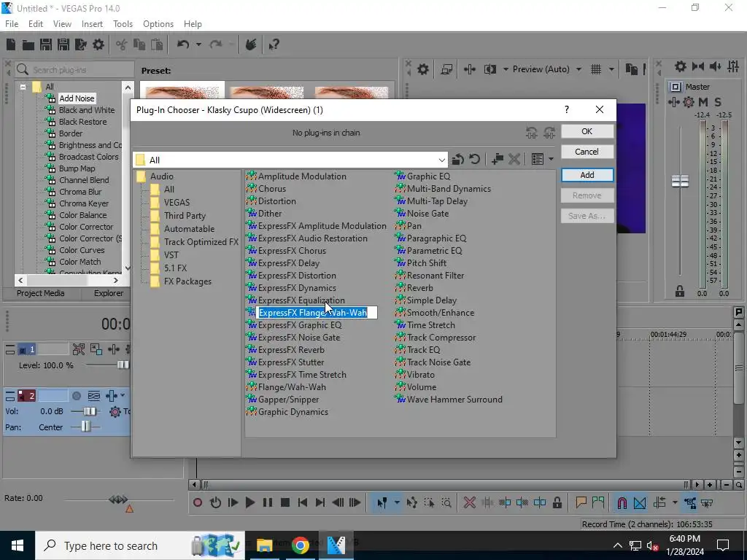Click the Downmix output icon in Master bus

point(698,66)
